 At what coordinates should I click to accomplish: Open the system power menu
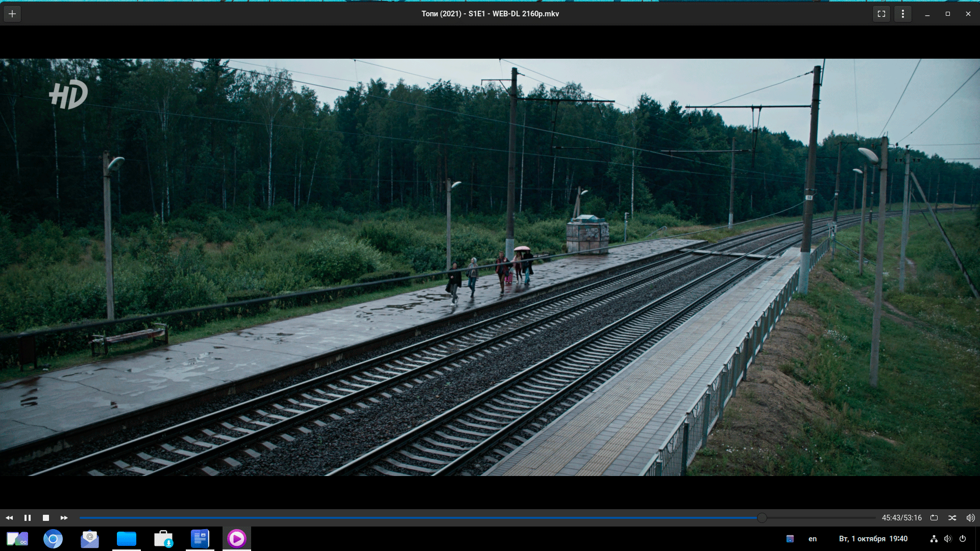click(963, 539)
